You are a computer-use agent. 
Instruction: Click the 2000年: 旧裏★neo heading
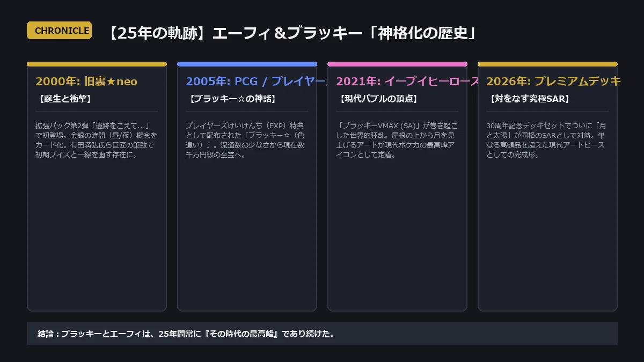(86, 82)
